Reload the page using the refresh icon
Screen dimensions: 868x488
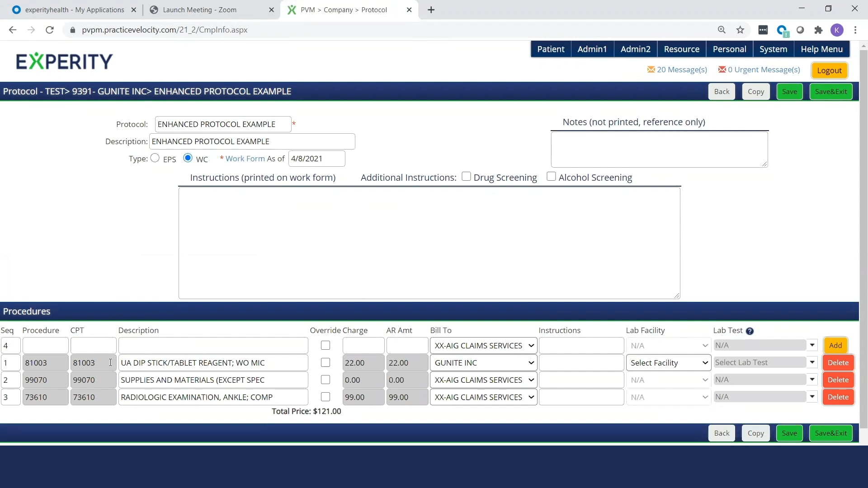(50, 30)
